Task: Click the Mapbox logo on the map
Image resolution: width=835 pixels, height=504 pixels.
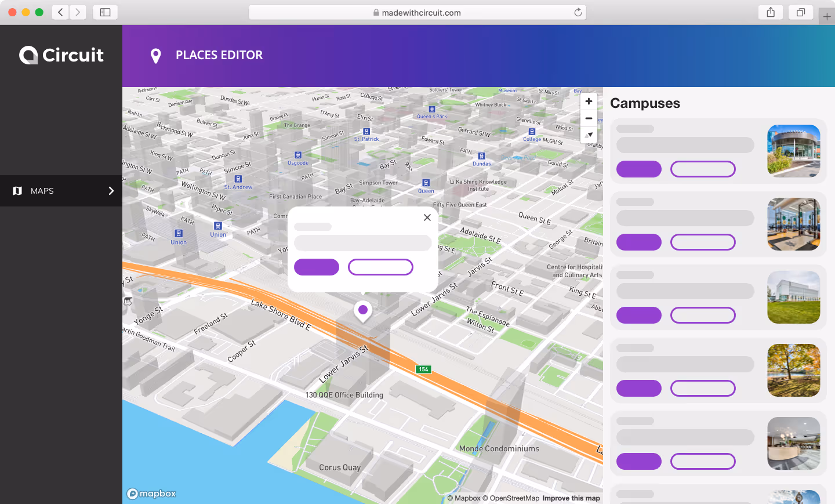Action: pyautogui.click(x=151, y=494)
